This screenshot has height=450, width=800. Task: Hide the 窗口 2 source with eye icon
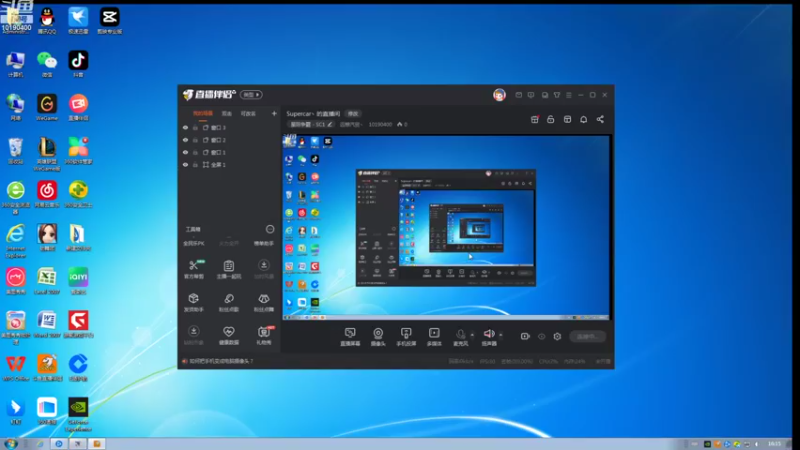click(x=185, y=140)
